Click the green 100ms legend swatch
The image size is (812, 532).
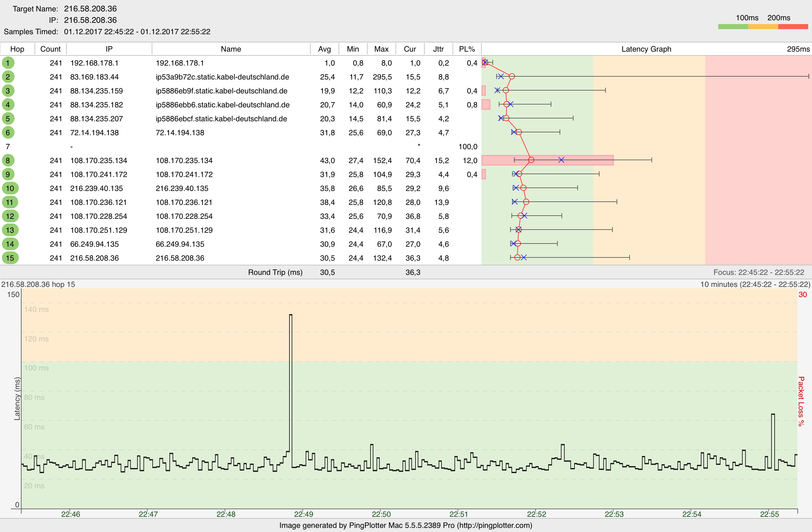[x=733, y=27]
